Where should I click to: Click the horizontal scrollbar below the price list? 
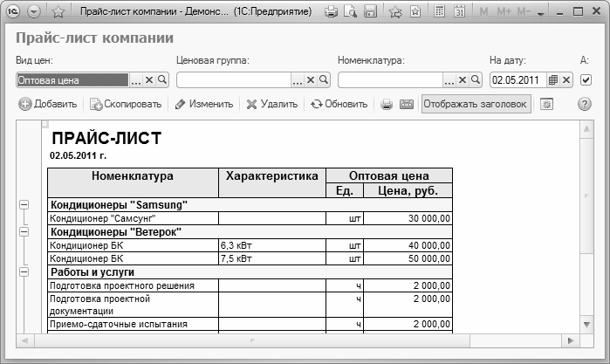(x=297, y=339)
